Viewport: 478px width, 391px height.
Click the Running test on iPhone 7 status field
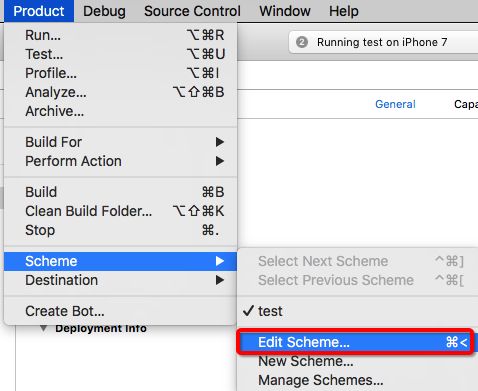tap(383, 42)
